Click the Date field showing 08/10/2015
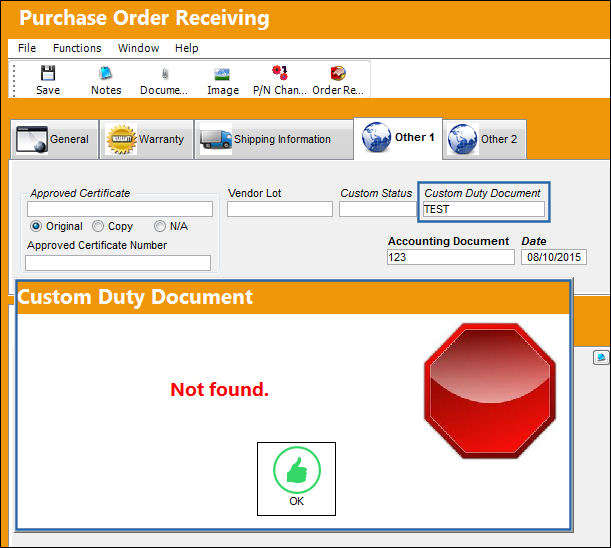This screenshot has height=548, width=611. [554, 257]
